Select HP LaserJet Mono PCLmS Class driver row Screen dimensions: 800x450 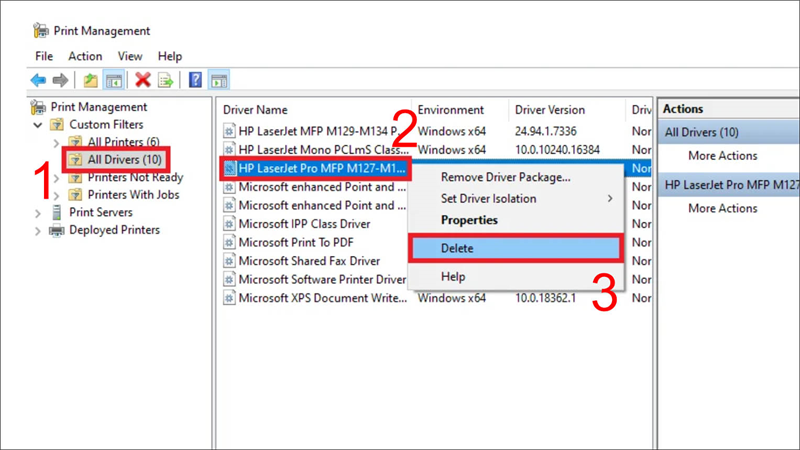click(x=323, y=150)
